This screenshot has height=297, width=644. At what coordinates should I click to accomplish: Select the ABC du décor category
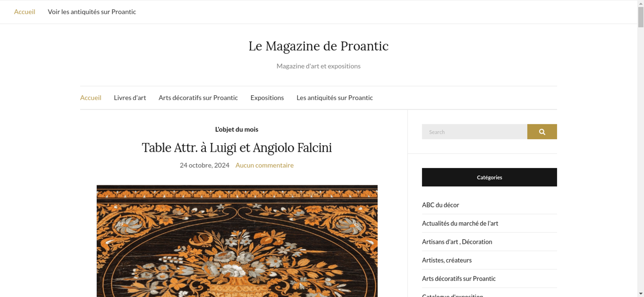440,205
